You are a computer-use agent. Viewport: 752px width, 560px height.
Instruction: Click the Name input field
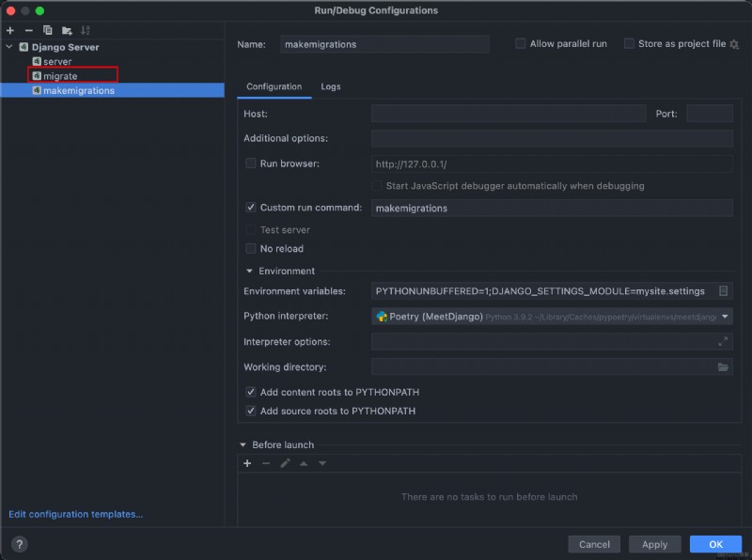click(x=384, y=44)
